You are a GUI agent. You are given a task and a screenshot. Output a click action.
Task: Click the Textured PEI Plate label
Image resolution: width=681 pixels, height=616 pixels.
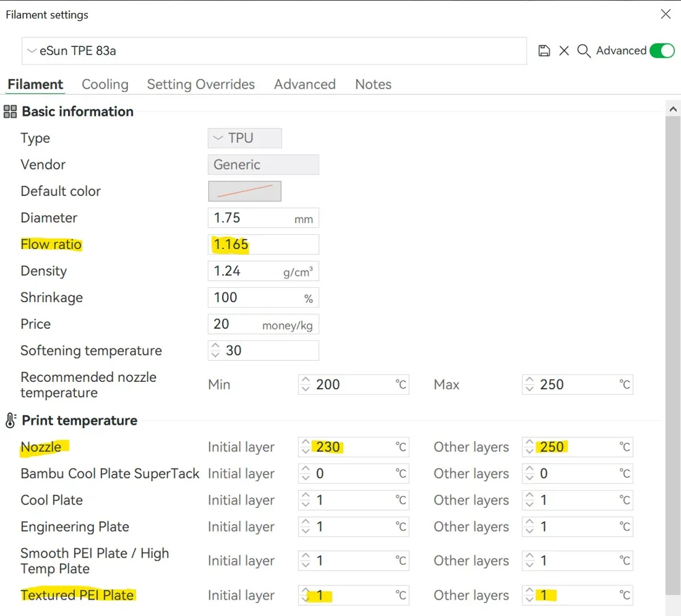(78, 595)
